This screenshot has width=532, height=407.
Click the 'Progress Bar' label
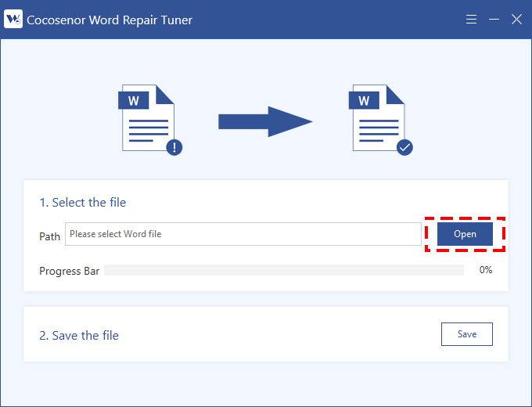[69, 272]
